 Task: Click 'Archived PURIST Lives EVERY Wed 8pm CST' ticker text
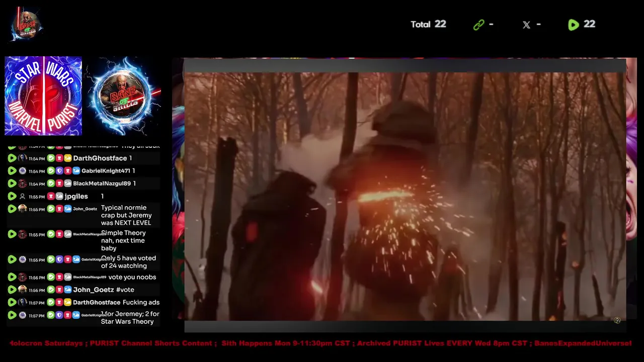pyautogui.click(x=443, y=343)
